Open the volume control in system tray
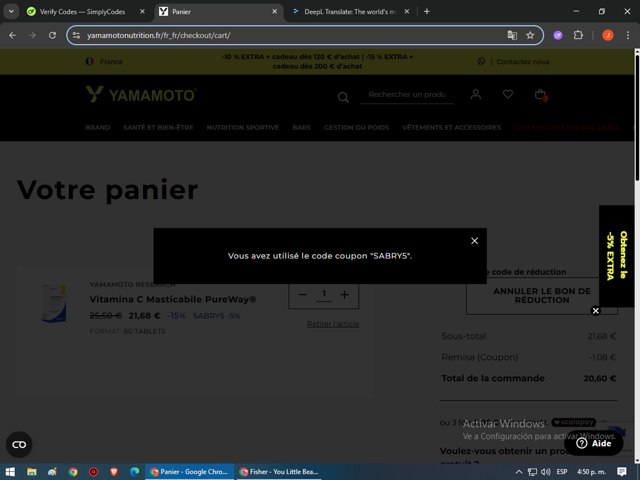The height and width of the screenshot is (480, 640). point(545,472)
